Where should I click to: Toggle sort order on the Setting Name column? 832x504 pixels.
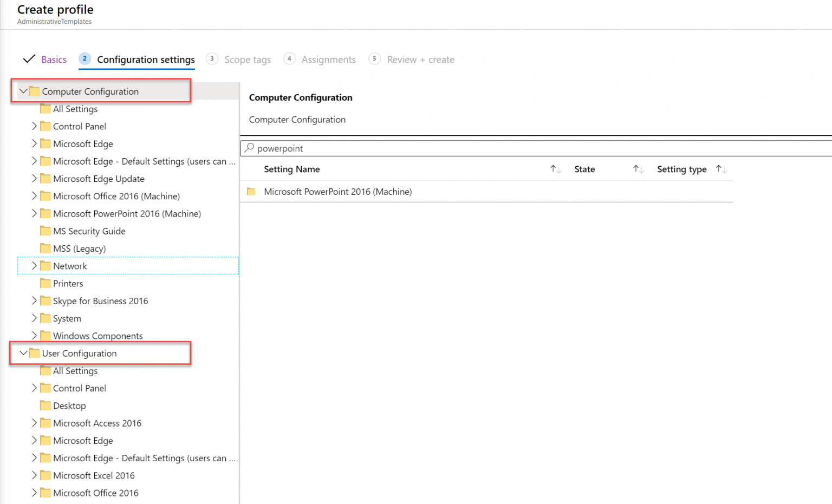(555, 169)
